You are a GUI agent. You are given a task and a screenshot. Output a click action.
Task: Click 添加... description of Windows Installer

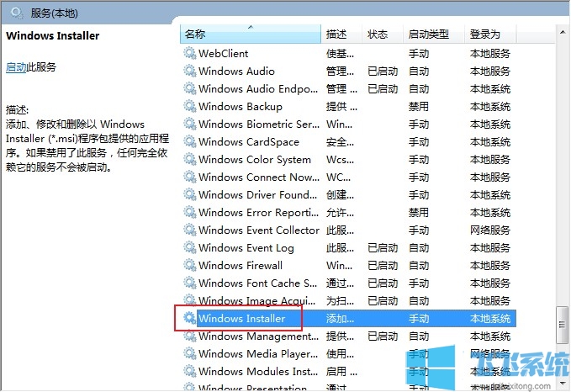pos(340,319)
